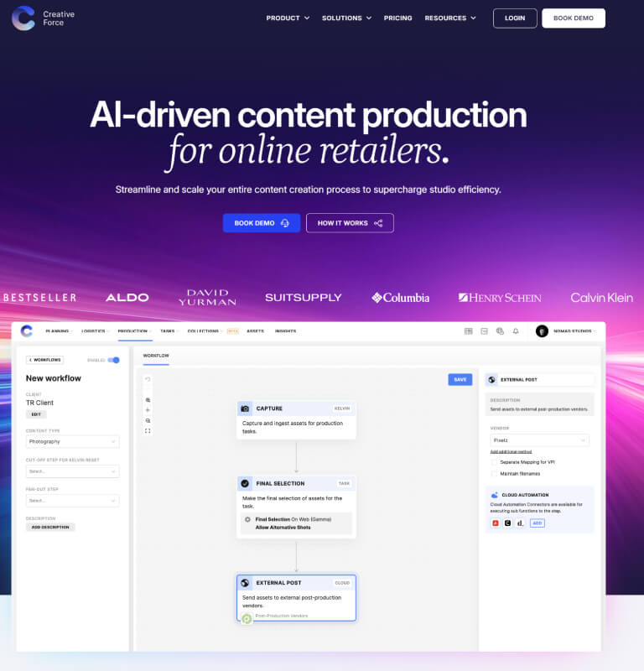The width and height of the screenshot is (644, 671).
Task: Click the zoom-in magnifier on canvas toolbar
Action: click(x=148, y=400)
